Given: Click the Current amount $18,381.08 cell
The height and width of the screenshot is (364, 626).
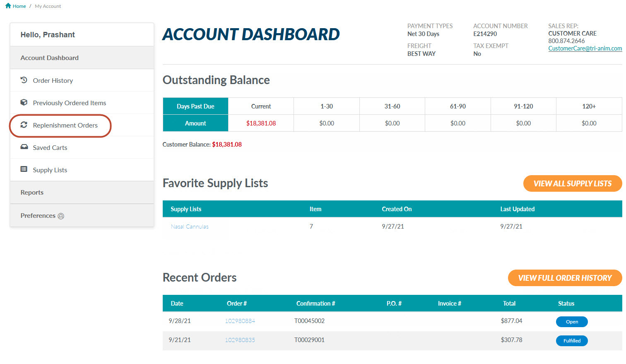Looking at the screenshot, I should [261, 123].
